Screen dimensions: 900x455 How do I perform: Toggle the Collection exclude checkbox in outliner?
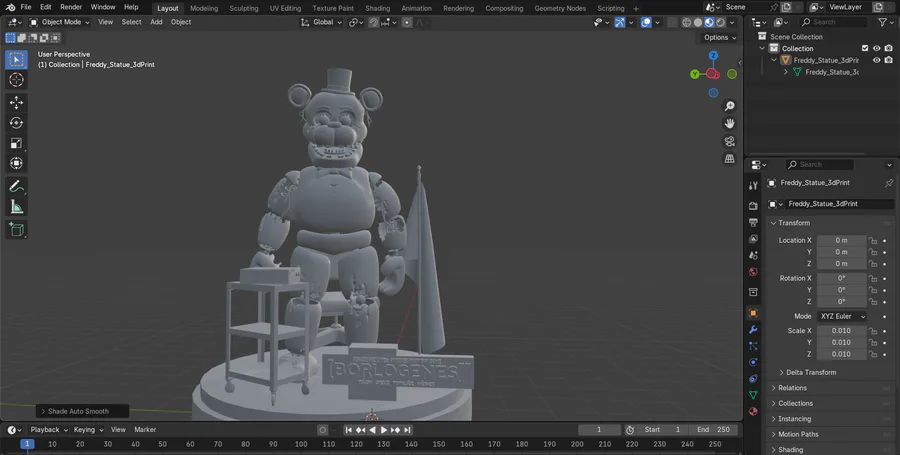point(865,48)
